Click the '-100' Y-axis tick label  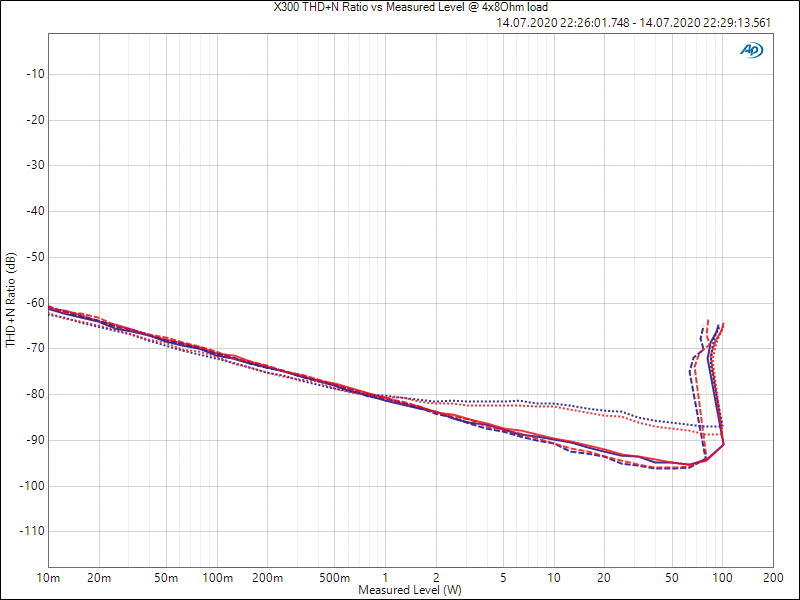click(33, 486)
